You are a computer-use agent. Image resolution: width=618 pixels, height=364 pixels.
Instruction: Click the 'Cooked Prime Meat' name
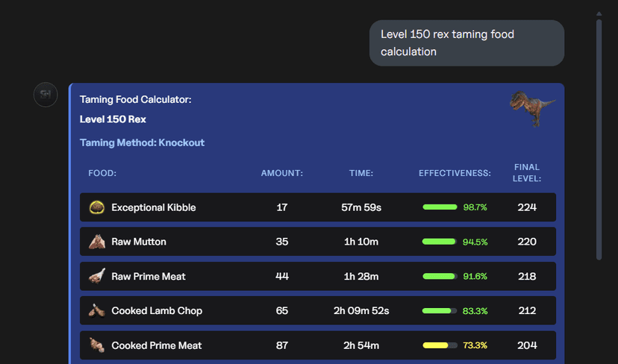(157, 345)
